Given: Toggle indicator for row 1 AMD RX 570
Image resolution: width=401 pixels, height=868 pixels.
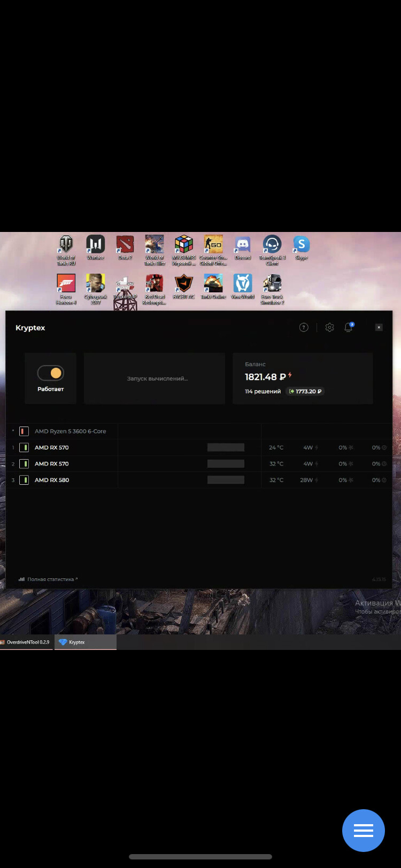Looking at the screenshot, I should 24,447.
